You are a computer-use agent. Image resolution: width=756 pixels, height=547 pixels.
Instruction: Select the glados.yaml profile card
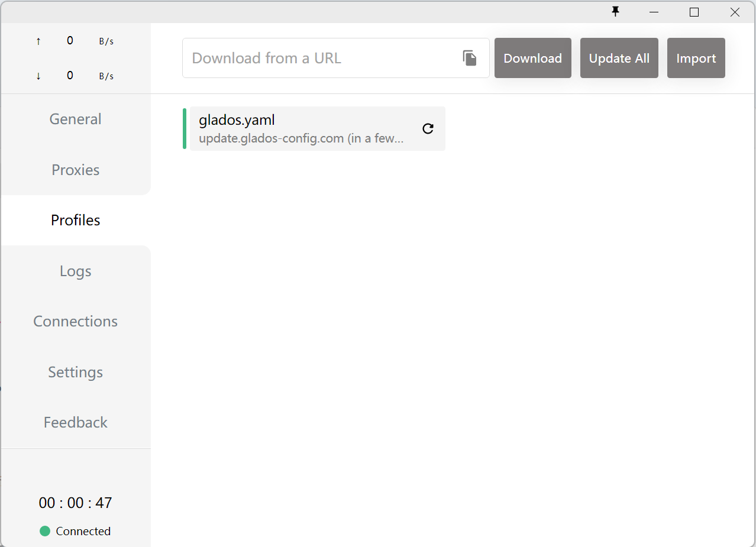click(x=302, y=128)
